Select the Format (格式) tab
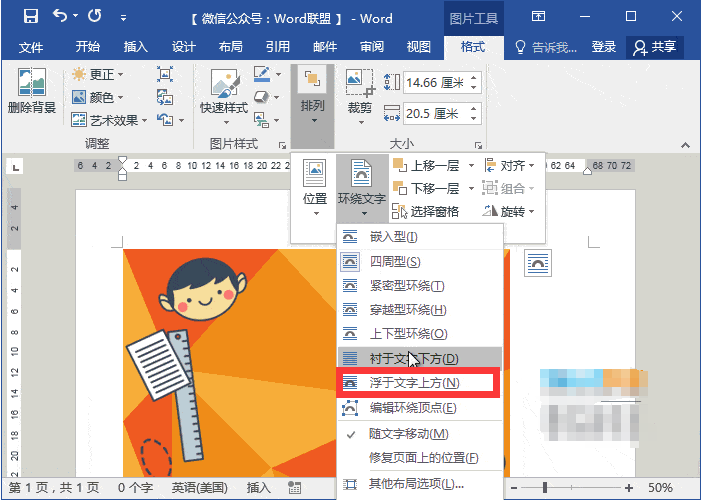Screen dimensions: 701x502 473,46
